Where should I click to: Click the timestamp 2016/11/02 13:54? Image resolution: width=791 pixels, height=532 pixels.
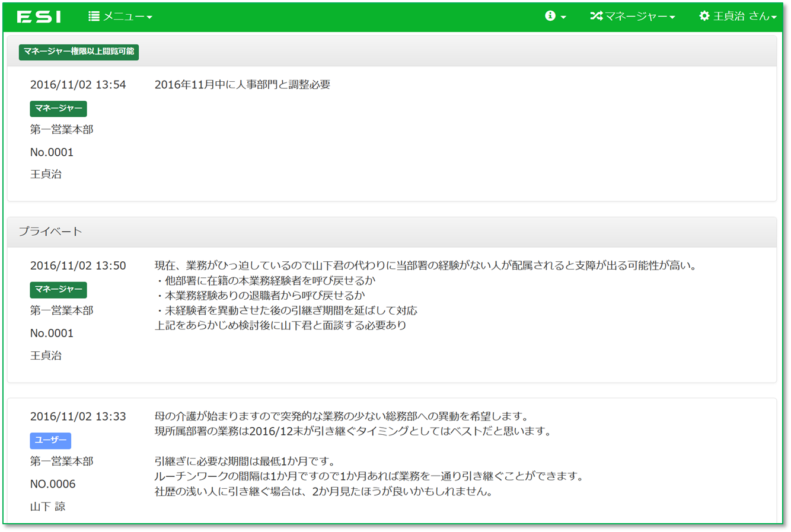tap(78, 85)
